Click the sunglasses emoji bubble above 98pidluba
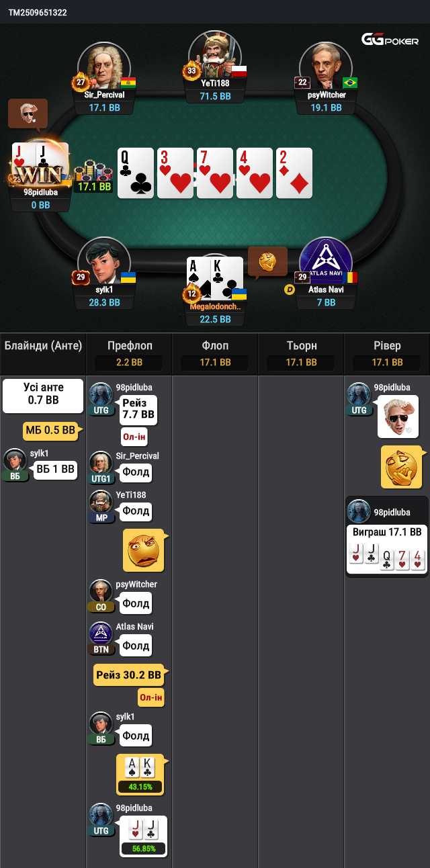This screenshot has height=868, width=430. click(28, 114)
